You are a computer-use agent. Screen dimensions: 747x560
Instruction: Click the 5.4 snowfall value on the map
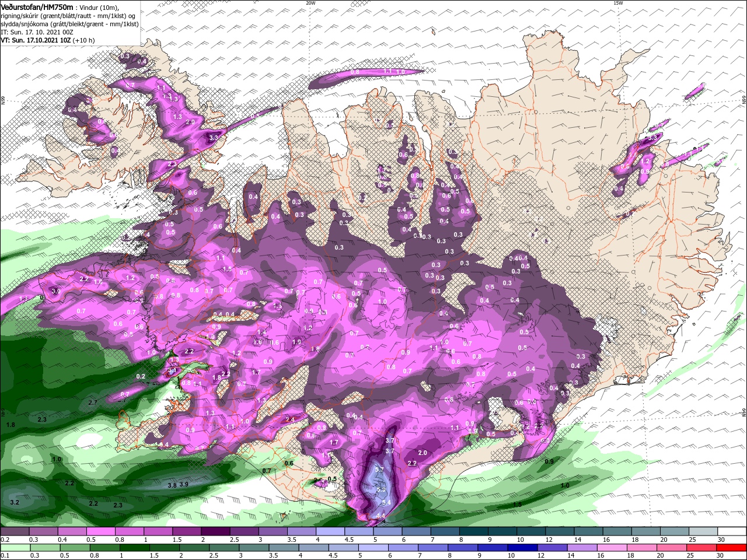coord(386,502)
